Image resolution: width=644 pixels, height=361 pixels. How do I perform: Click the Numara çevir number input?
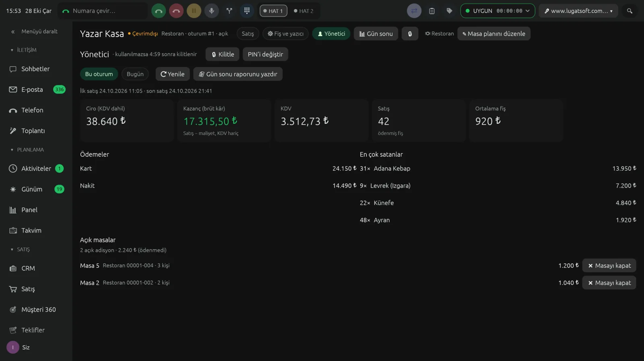point(103,11)
